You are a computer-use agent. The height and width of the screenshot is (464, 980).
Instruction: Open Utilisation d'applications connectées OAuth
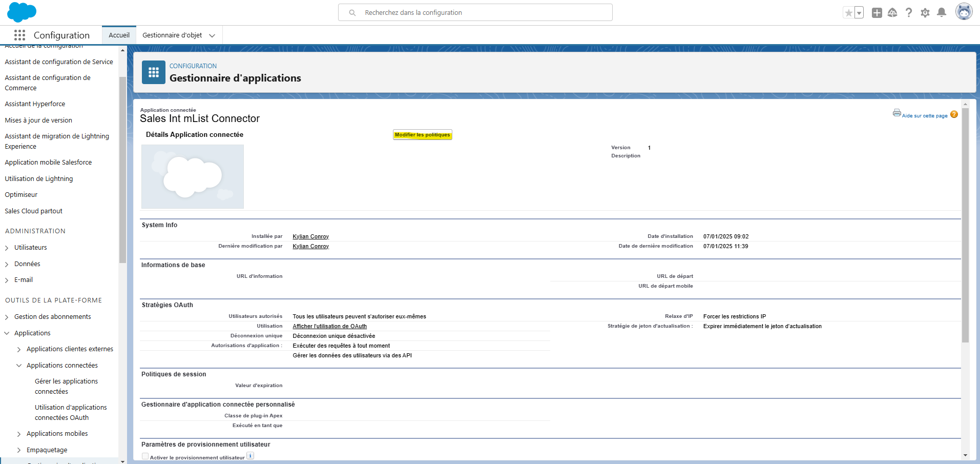click(71, 412)
